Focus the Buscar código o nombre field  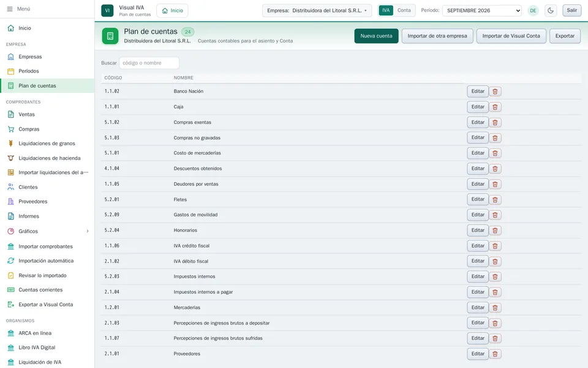[149, 63]
